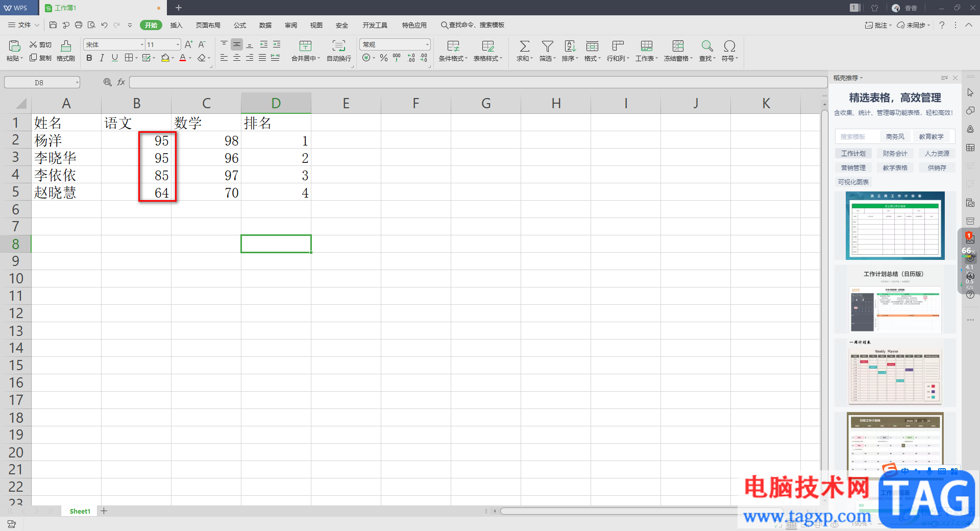980x531 pixels.
Task: Click the decrease indent icon
Action: (263, 45)
